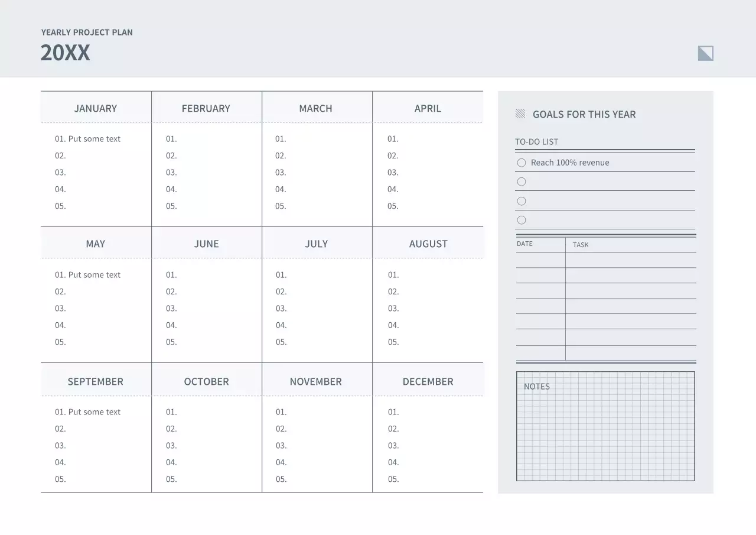The height and width of the screenshot is (535, 756).
Task: Click the hatched icon beside GOALS FOR THIS YEAR
Action: (x=520, y=114)
